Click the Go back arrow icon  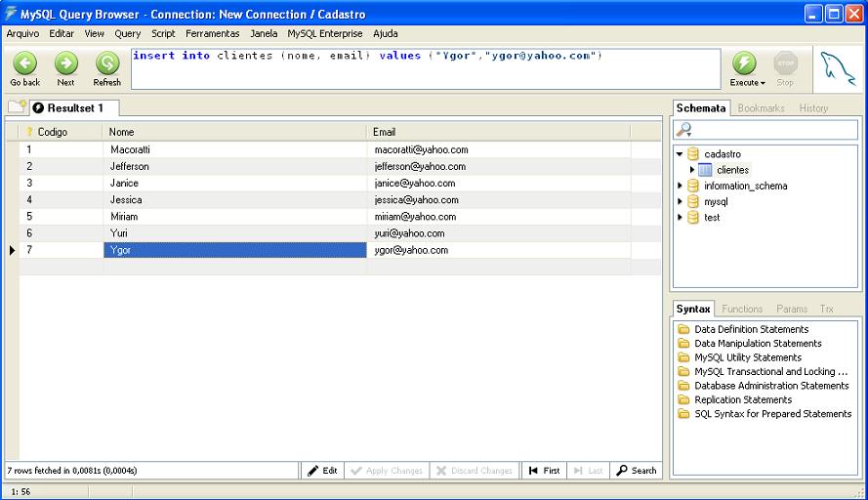(25, 63)
